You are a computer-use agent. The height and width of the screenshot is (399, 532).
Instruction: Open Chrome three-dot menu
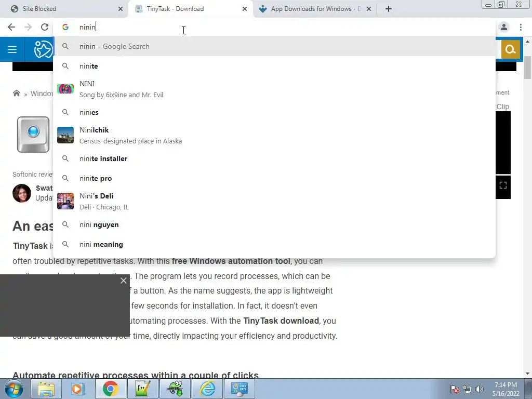point(521,27)
